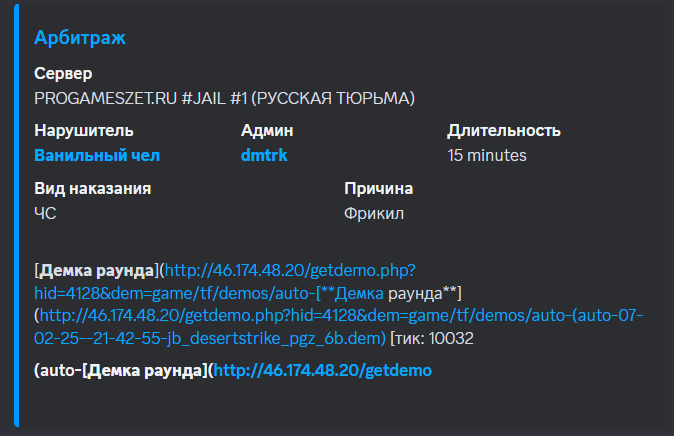Select the Сервер field heading
Viewport: 674px width, 436px height.
(63, 74)
